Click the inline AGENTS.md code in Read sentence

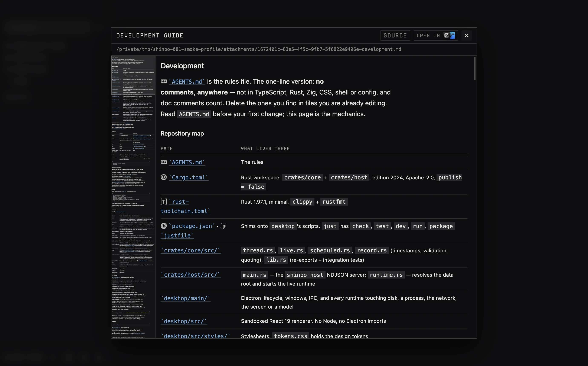click(x=194, y=114)
